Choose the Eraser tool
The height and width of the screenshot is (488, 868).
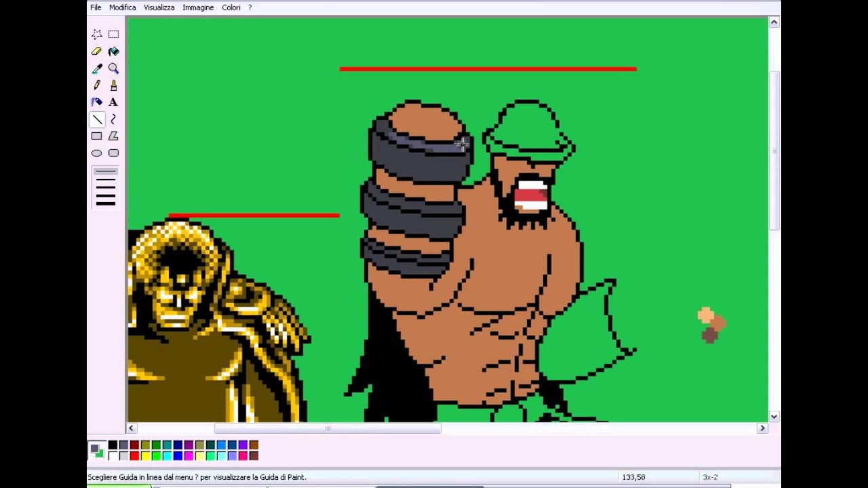[x=97, y=51]
